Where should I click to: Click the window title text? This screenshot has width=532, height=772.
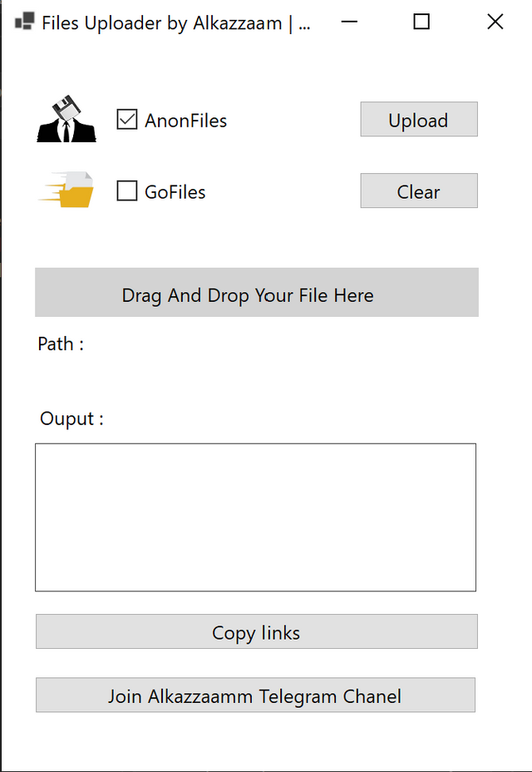tap(176, 23)
